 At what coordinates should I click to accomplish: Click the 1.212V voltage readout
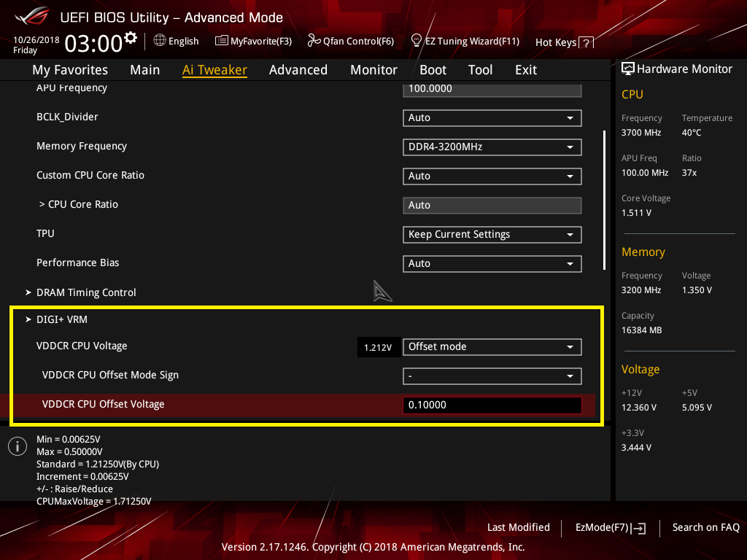(x=378, y=348)
